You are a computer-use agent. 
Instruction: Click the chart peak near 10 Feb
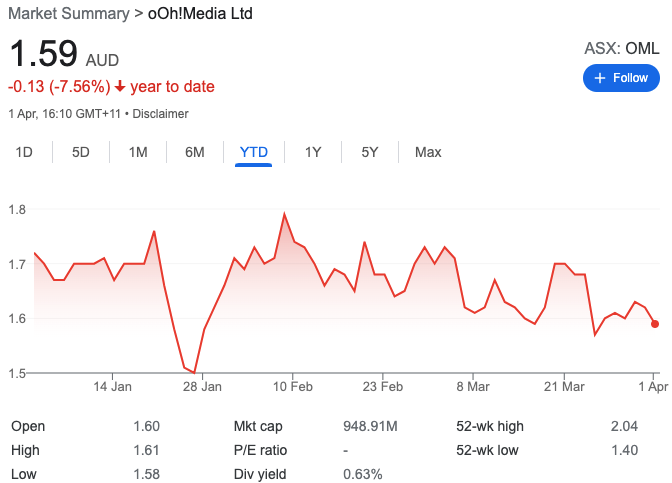[x=285, y=213]
